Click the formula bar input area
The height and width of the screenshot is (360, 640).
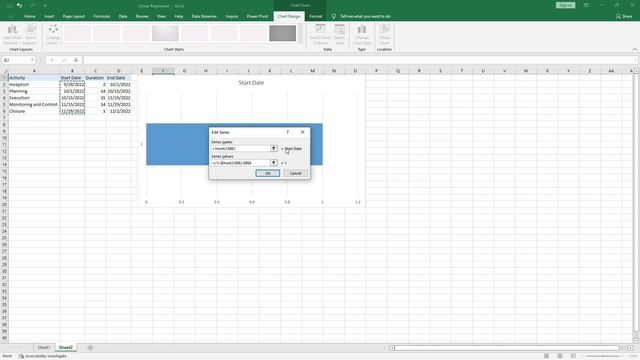tap(359, 60)
